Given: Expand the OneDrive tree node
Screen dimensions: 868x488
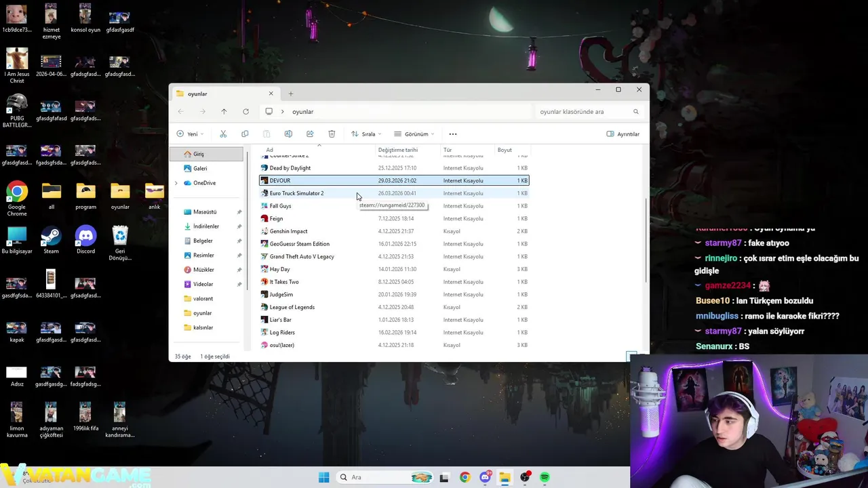Looking at the screenshot, I should click(176, 183).
